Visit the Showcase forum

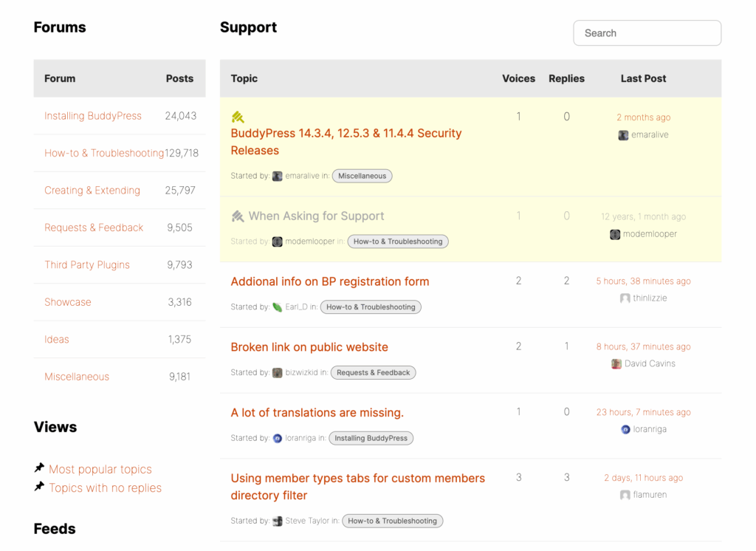pyautogui.click(x=69, y=302)
